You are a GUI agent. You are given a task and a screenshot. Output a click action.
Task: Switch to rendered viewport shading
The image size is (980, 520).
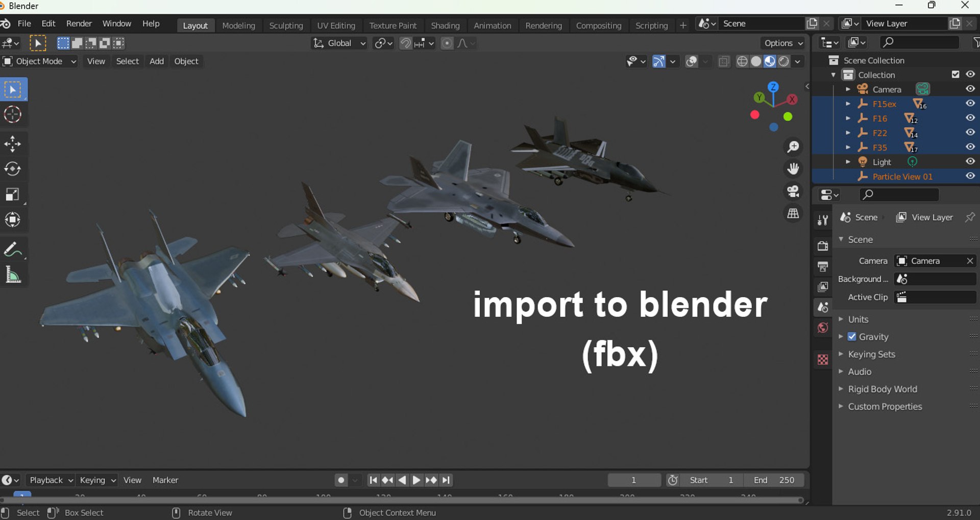tap(784, 62)
